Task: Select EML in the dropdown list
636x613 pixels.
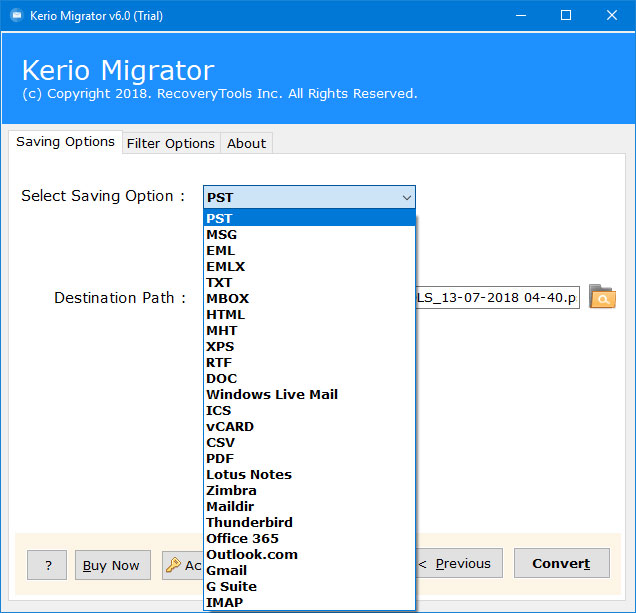Action: [x=309, y=250]
